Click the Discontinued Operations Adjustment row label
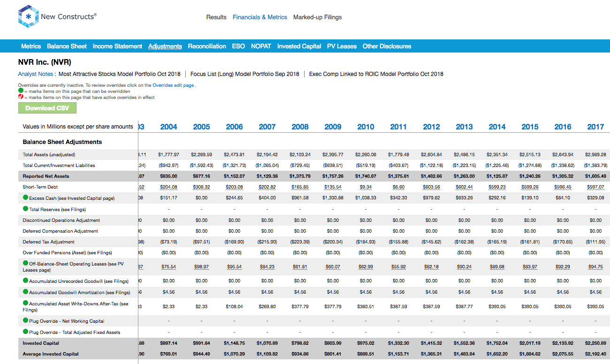The height and width of the screenshot is (364, 610). pos(61,220)
